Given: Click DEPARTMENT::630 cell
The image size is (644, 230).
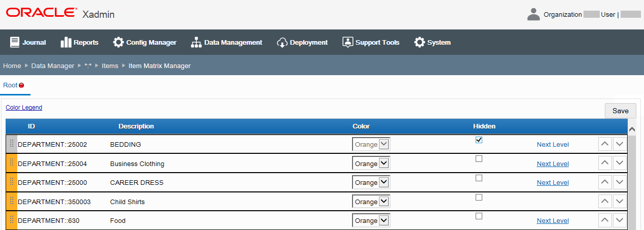Looking at the screenshot, I should 49,220.
